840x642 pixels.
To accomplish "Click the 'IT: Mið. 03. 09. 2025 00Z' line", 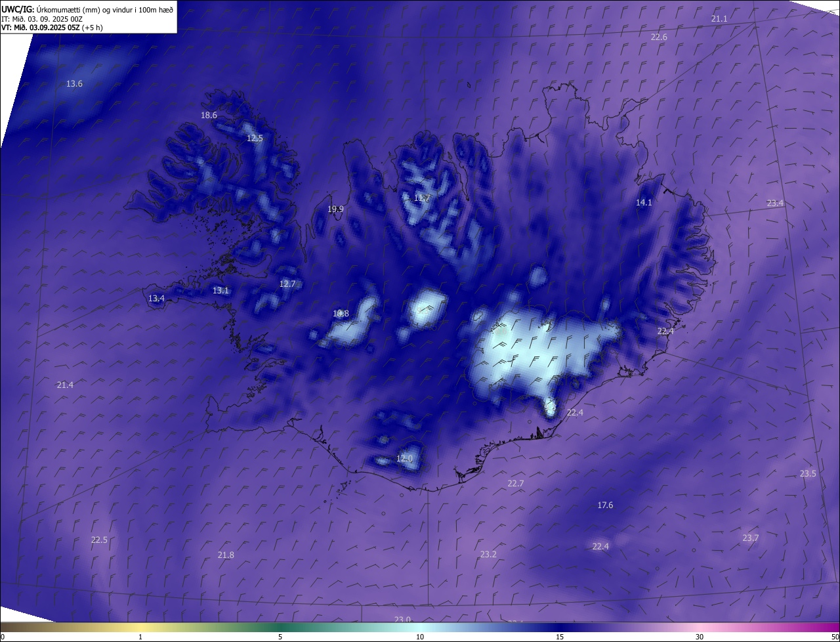I will pyautogui.click(x=41, y=19).
